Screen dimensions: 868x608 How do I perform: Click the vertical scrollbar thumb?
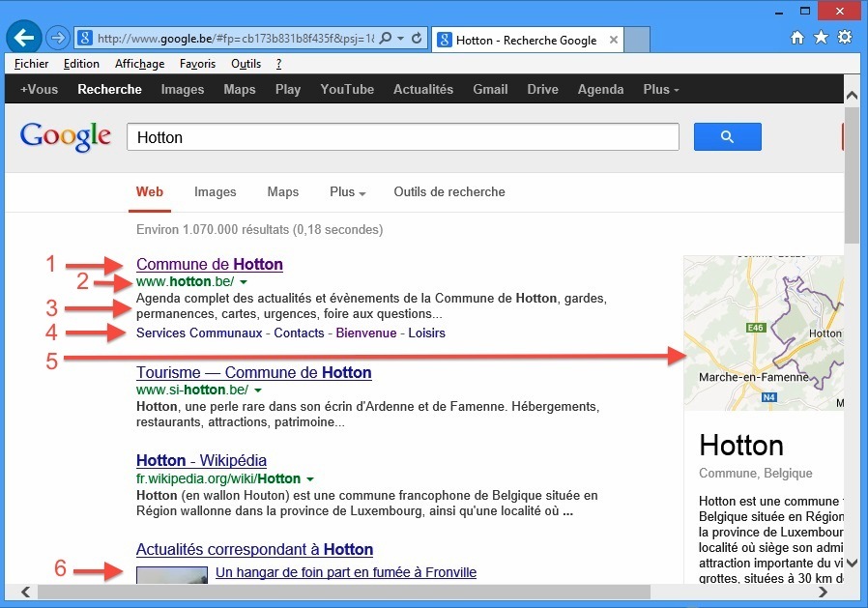click(852, 176)
